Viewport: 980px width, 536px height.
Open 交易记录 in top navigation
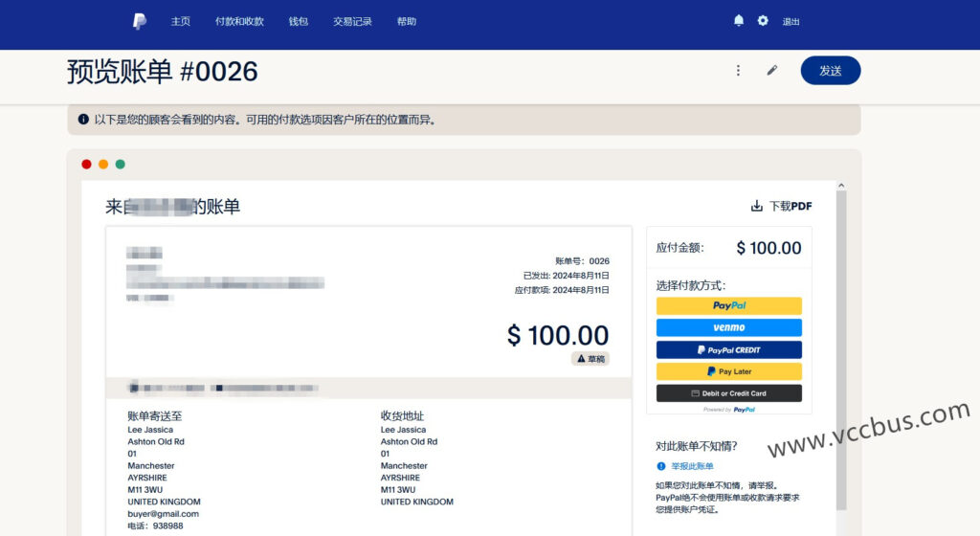point(352,21)
